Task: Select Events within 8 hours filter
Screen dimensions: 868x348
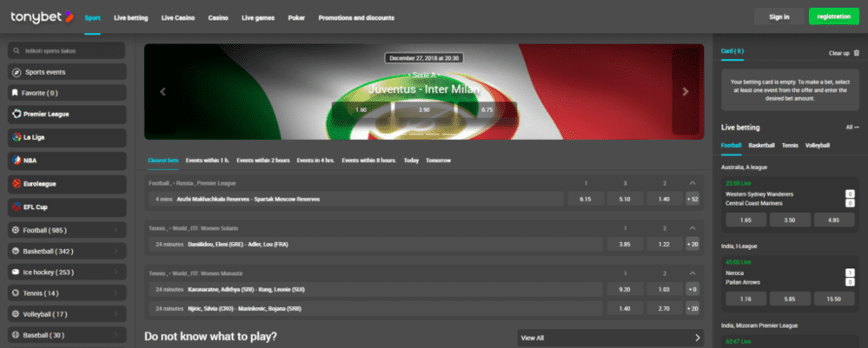Action: (369, 161)
